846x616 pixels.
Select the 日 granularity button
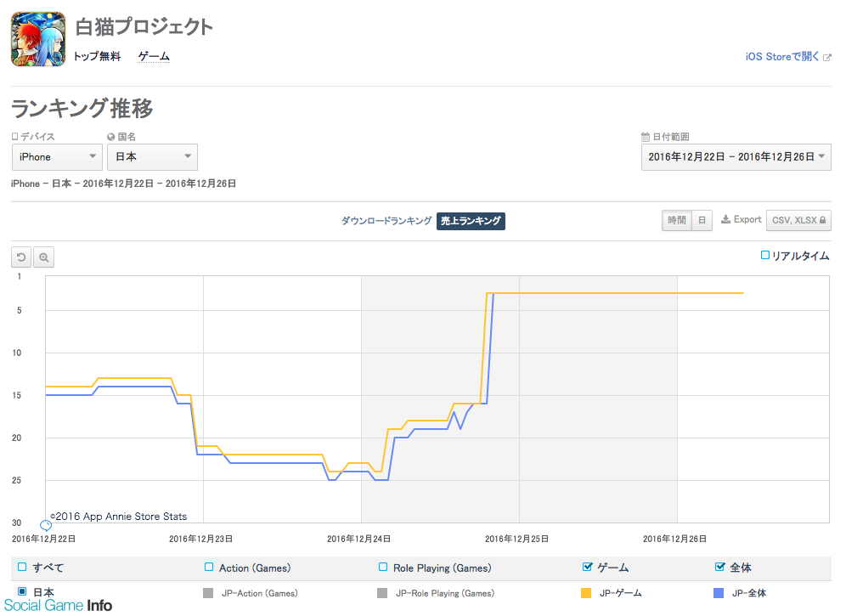tap(702, 220)
